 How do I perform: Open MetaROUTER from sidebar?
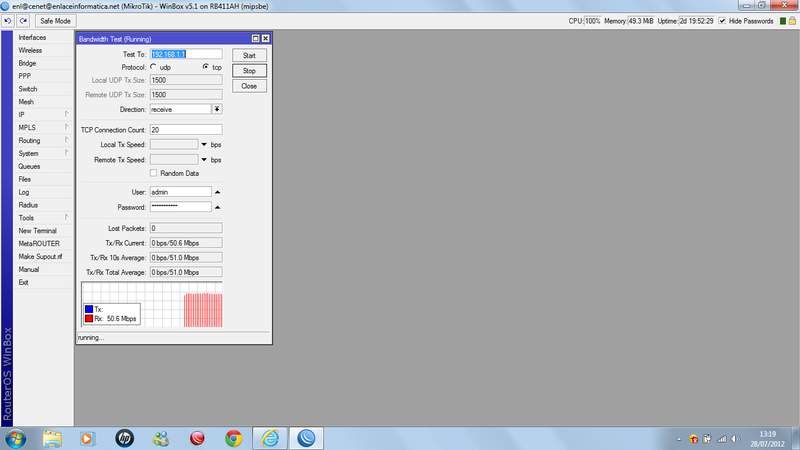point(39,244)
